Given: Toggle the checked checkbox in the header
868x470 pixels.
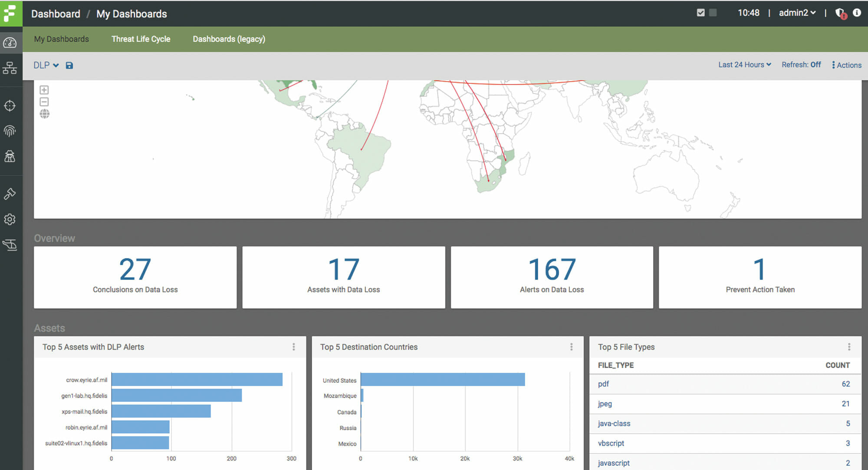Looking at the screenshot, I should point(700,13).
